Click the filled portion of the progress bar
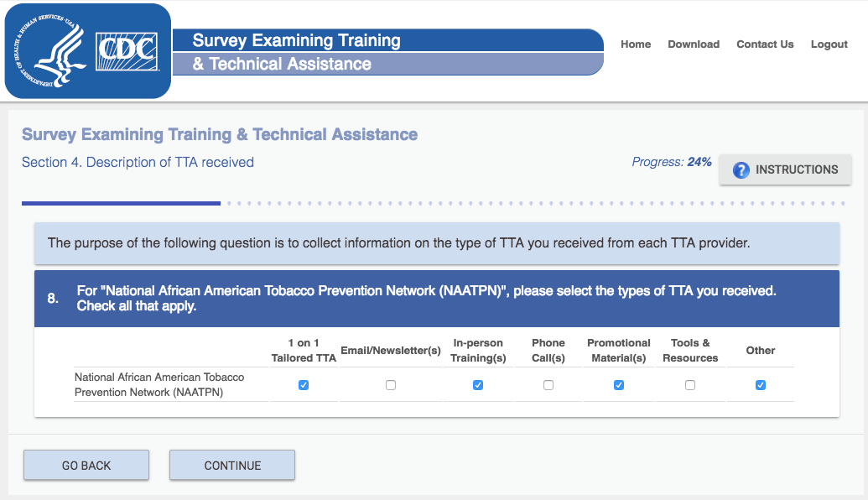This screenshot has height=500, width=868. [x=121, y=203]
